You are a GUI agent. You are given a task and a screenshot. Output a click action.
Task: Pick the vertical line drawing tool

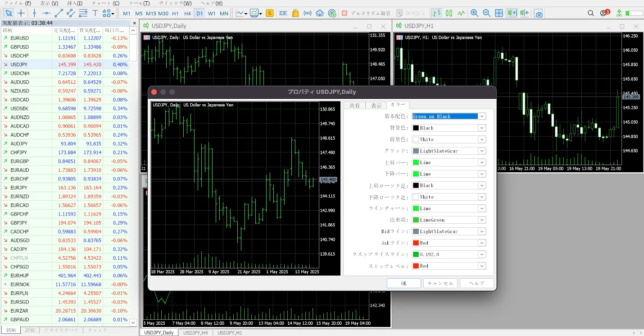pyautogui.click(x=34, y=13)
